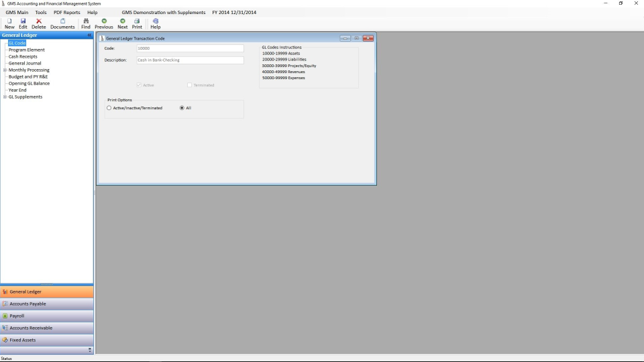Close General Ledger Transaction Code window
Screen dimensions: 644x362
pyautogui.click(x=368, y=38)
